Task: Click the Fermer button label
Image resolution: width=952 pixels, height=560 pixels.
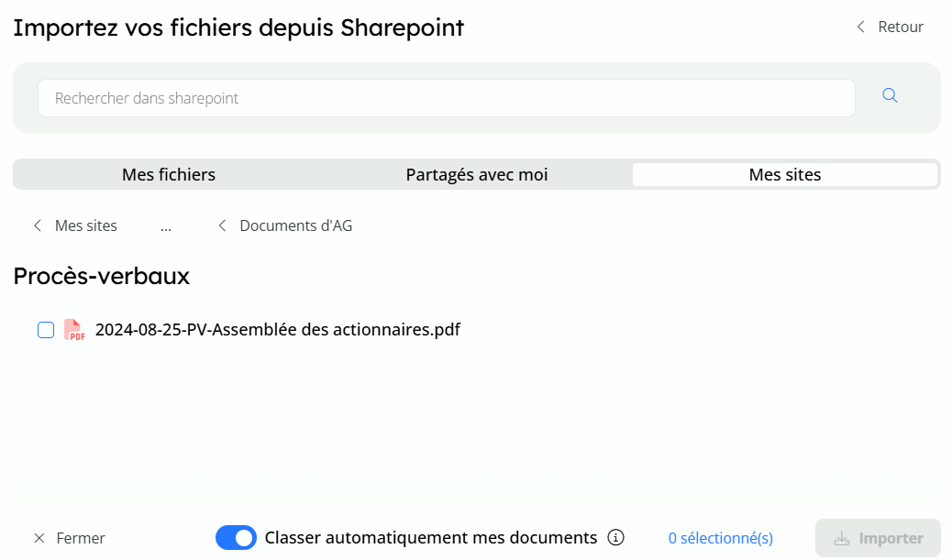Action: click(x=81, y=538)
